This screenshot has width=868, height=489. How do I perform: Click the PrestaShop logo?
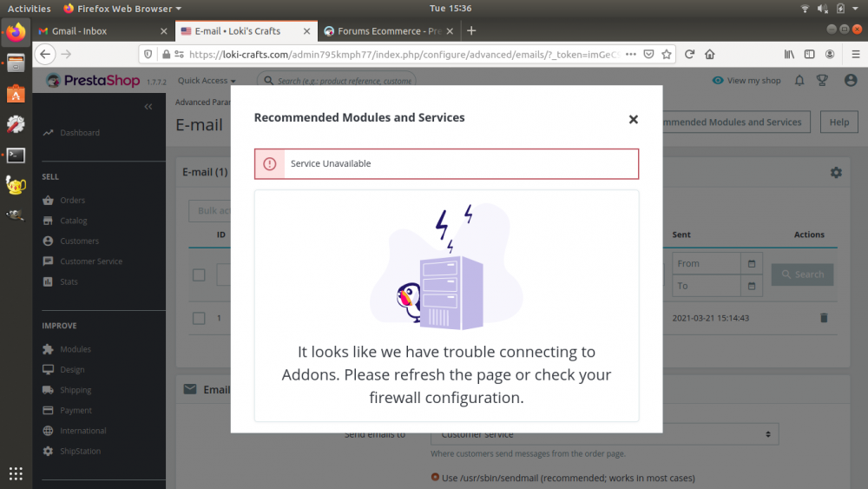point(93,81)
